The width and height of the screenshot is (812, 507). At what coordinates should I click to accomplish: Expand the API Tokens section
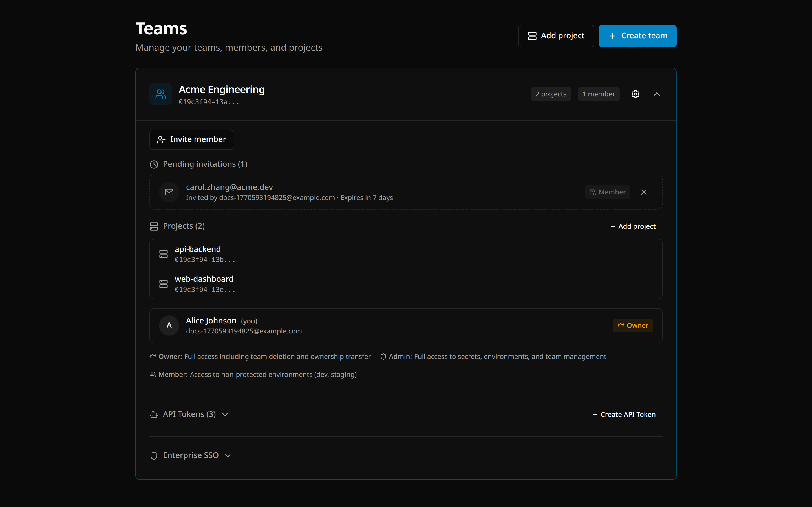coord(225,414)
